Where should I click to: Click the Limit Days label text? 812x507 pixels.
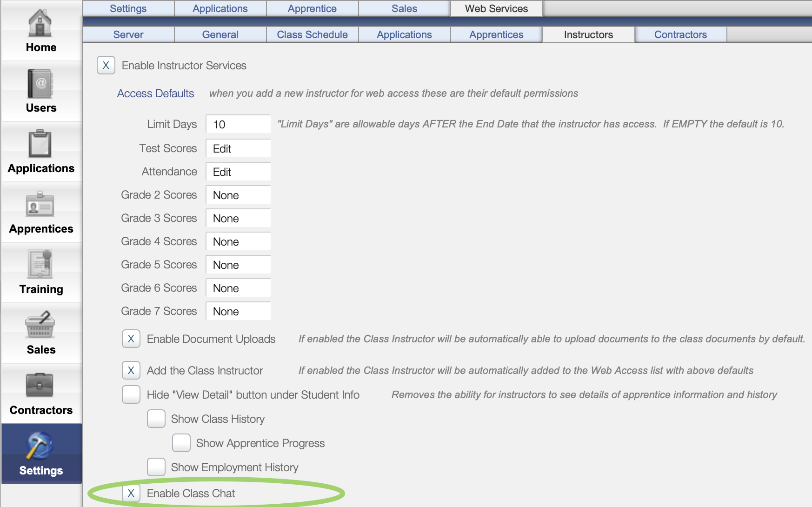click(172, 124)
